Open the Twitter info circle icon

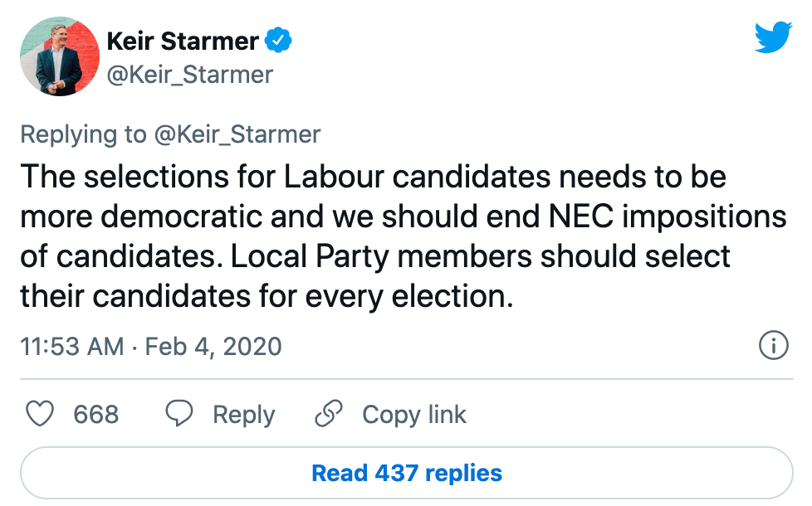(x=773, y=345)
